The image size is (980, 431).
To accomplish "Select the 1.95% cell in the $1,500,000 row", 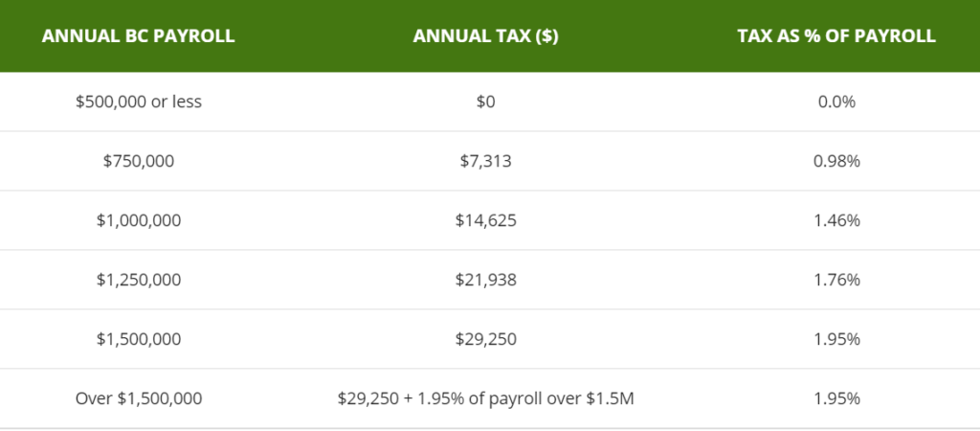I will pyautogui.click(x=836, y=339).
